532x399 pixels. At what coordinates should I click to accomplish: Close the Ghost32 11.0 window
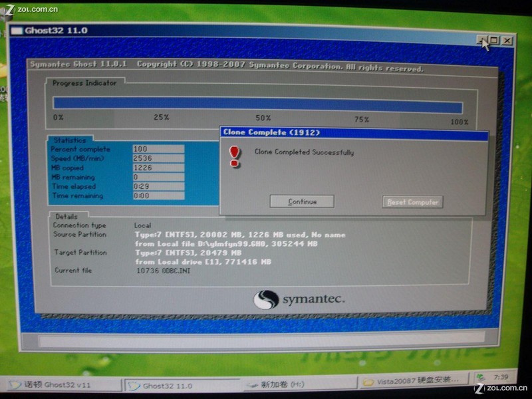point(507,41)
